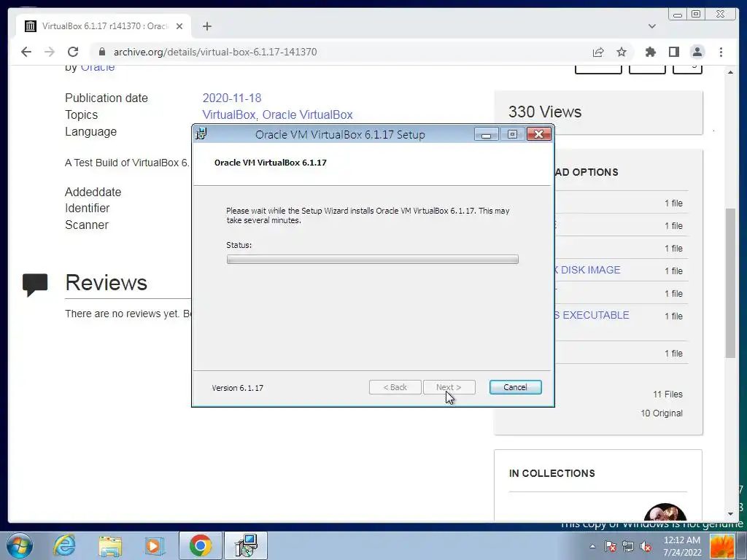Viewport: 747px width, 560px height.
Task: Click the setup dialog installer title icon
Action: click(x=201, y=134)
